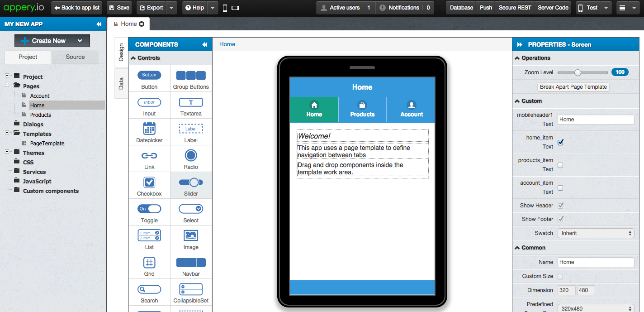Switch to the Source tab
The height and width of the screenshot is (312, 644).
tap(75, 57)
